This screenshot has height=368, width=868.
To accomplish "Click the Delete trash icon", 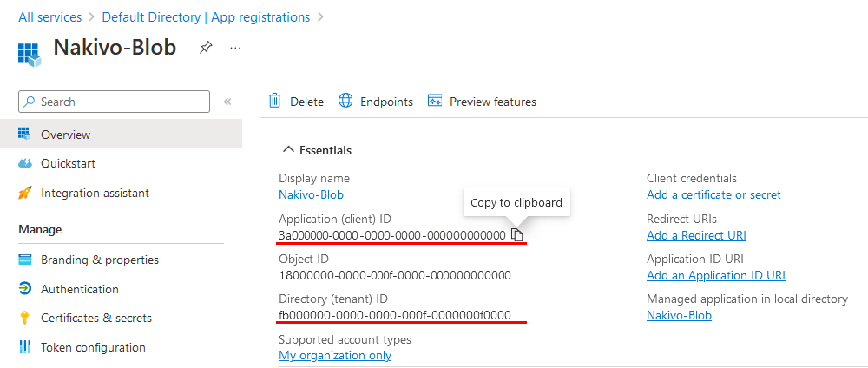I will (275, 102).
